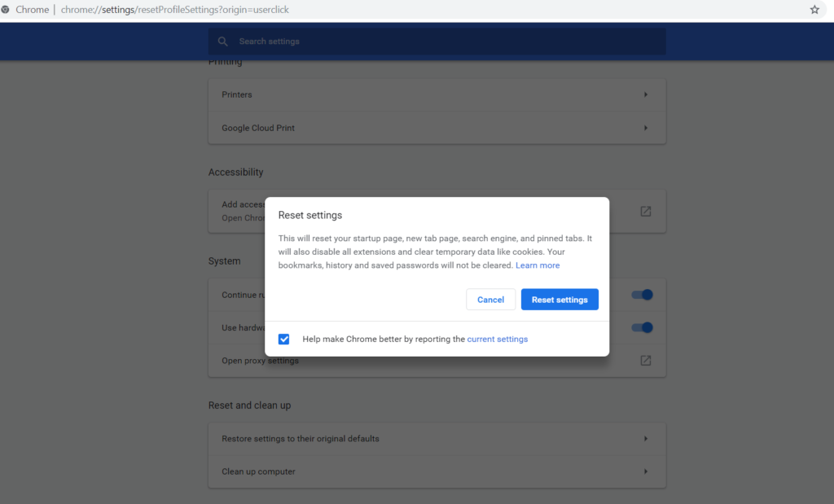The width and height of the screenshot is (834, 504).
Task: Click Restore settings to their original defaults text
Action: (301, 439)
